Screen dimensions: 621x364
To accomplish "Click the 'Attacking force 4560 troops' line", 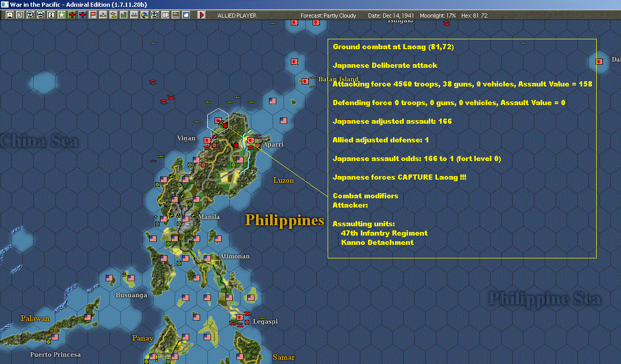I will pos(462,84).
